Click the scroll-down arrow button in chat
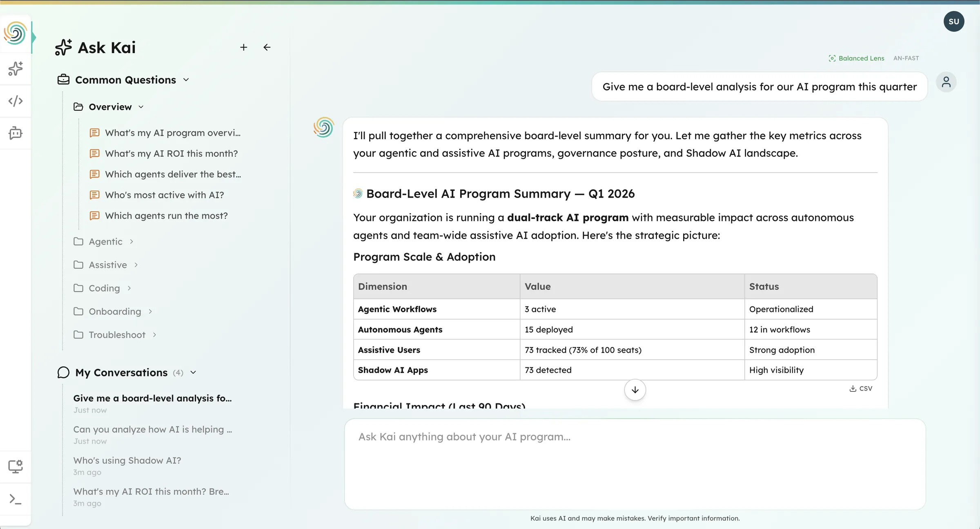980x529 pixels. click(635, 390)
